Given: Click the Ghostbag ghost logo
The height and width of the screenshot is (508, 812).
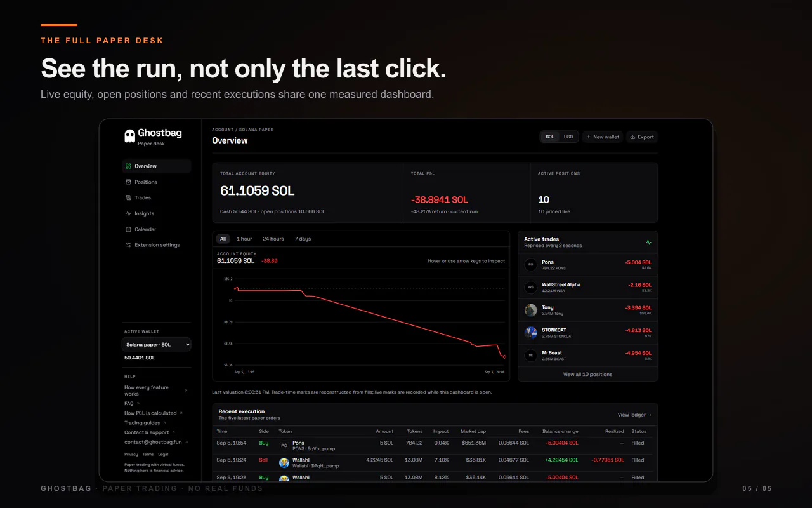Looking at the screenshot, I should pos(130,136).
